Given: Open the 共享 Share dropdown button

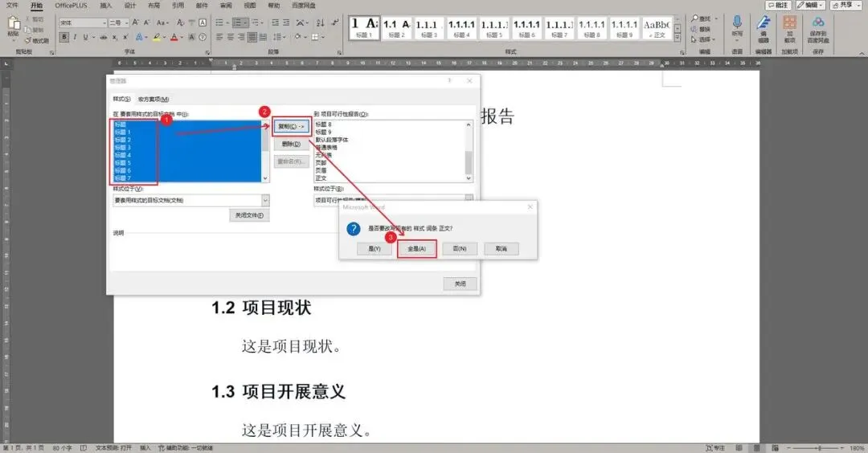Looking at the screenshot, I should (x=845, y=5).
